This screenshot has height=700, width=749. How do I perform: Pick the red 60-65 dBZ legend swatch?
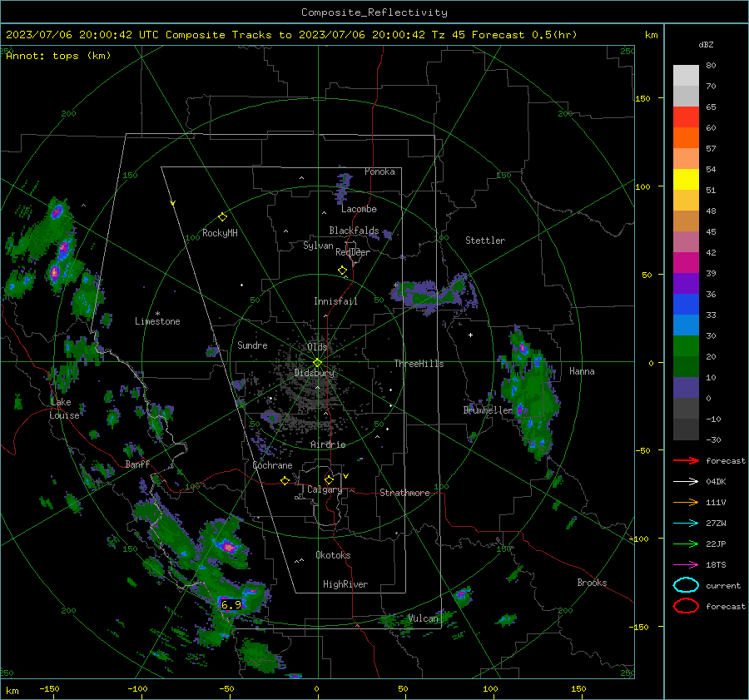coord(686,117)
